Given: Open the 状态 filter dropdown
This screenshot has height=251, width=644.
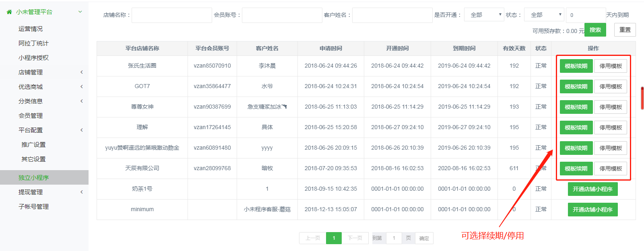Looking at the screenshot, I should coord(544,15).
